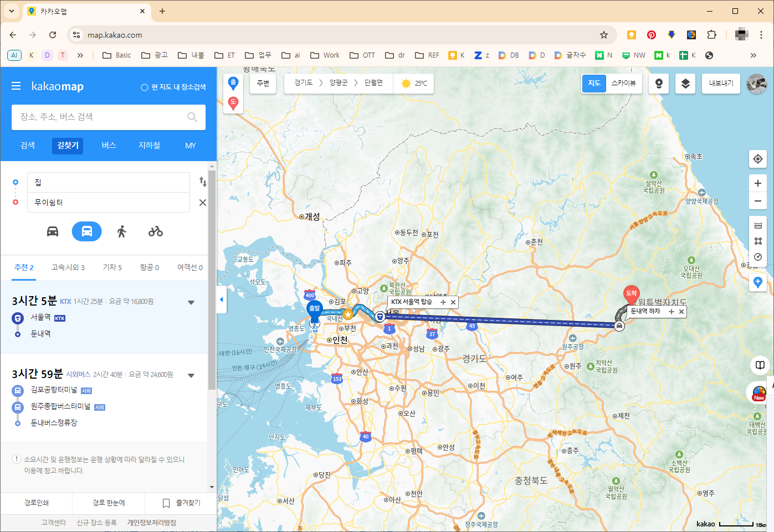Select the 고속시외 3 results tab
This screenshot has height=532, width=774.
68,267
